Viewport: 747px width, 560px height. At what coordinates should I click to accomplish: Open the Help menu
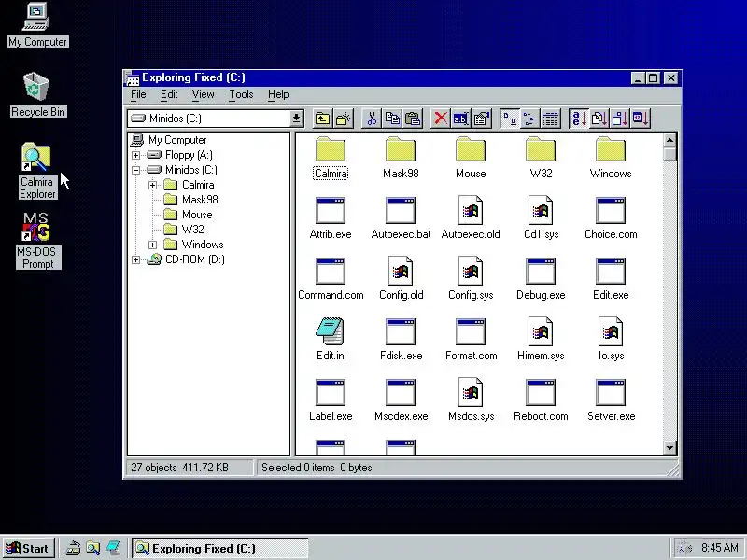pos(277,94)
